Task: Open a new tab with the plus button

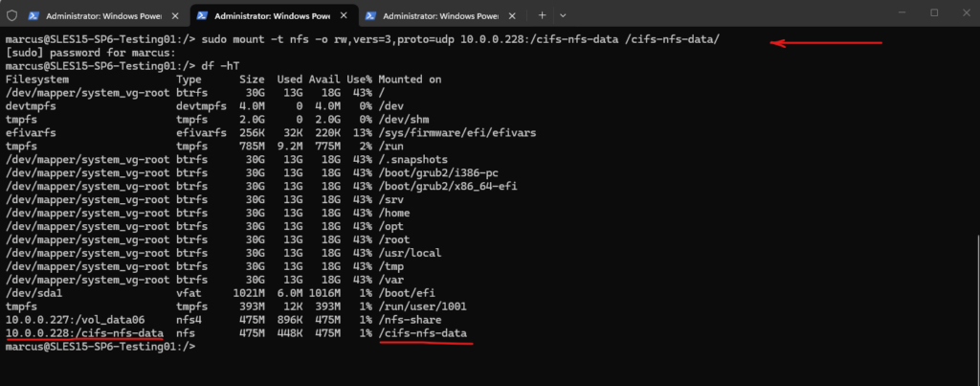Action: (542, 15)
